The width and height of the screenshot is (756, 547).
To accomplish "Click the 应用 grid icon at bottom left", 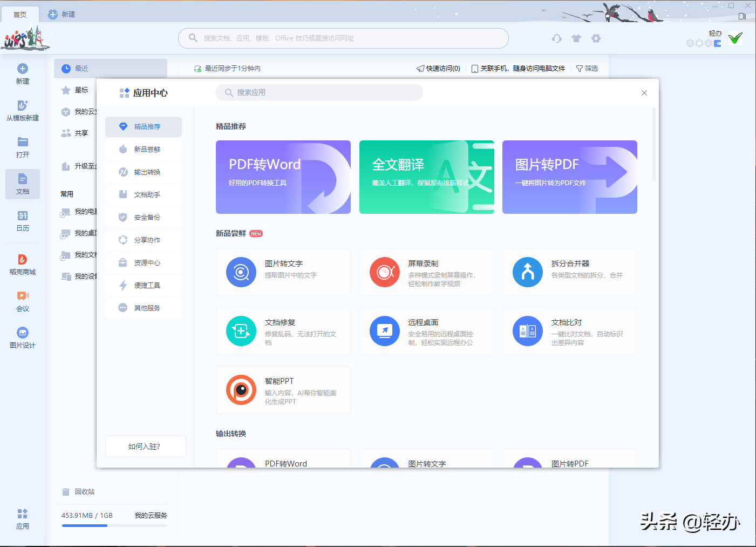I will (x=23, y=514).
